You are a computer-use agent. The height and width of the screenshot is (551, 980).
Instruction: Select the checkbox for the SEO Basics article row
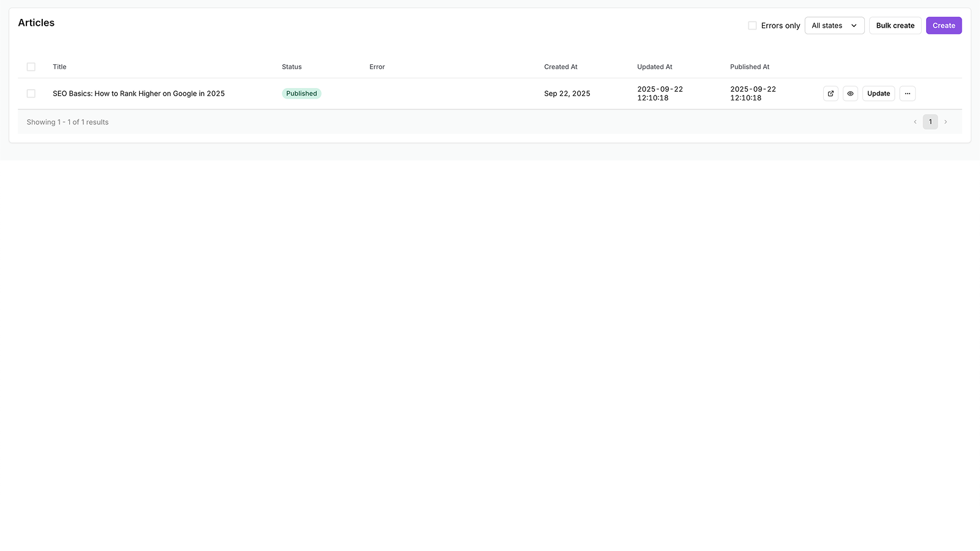point(31,93)
